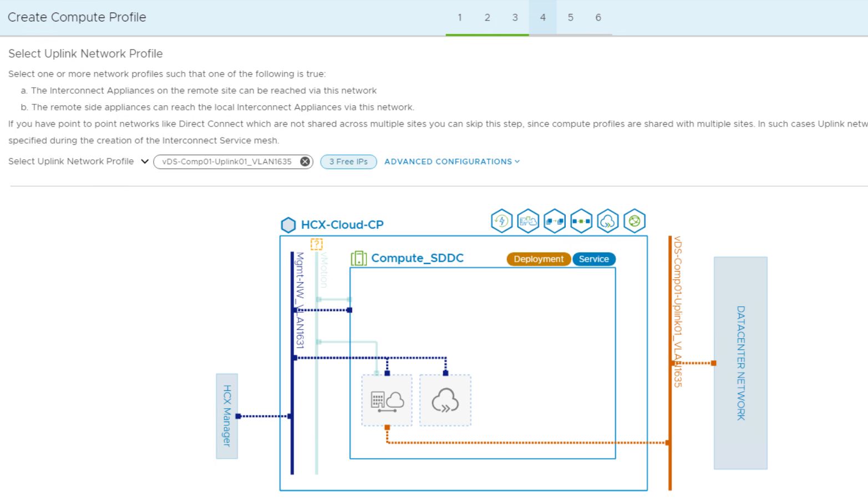Click the Datacenter Network block
868x498 pixels.
pyautogui.click(x=740, y=363)
